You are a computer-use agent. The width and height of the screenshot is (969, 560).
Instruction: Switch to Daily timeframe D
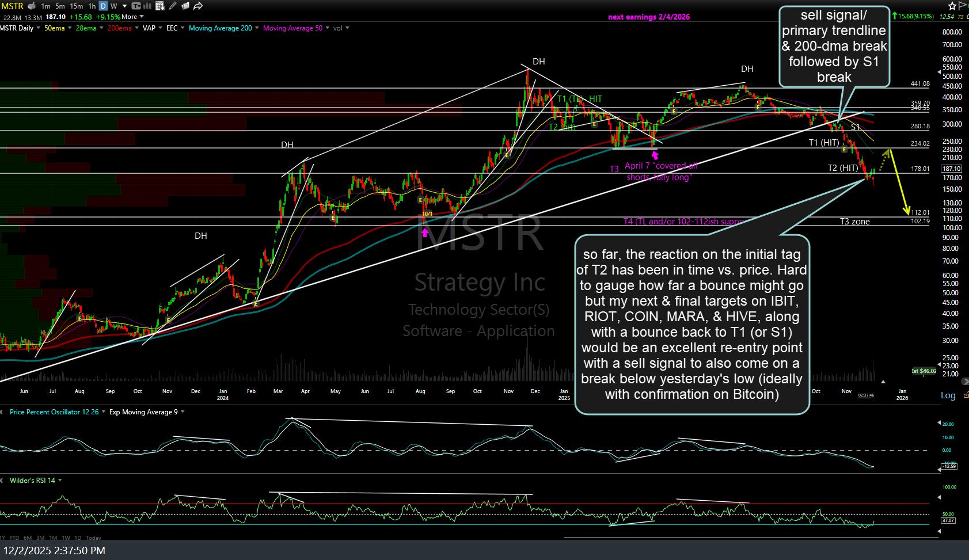click(103, 6)
